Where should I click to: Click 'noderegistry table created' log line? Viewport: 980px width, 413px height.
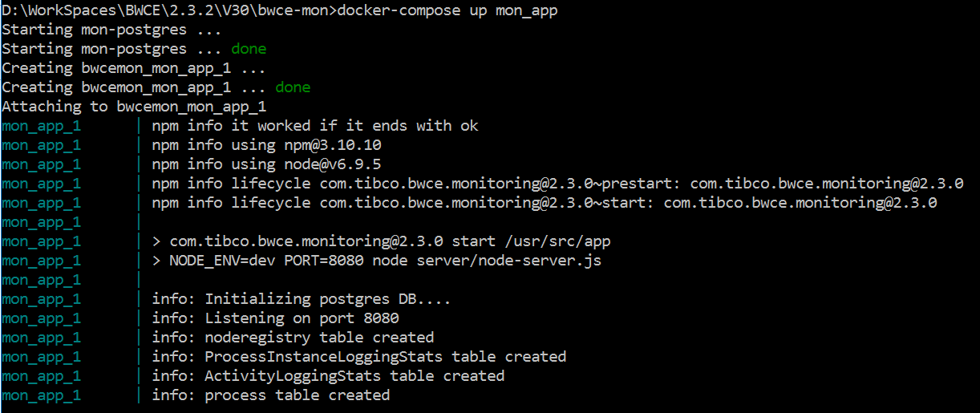click(319, 338)
